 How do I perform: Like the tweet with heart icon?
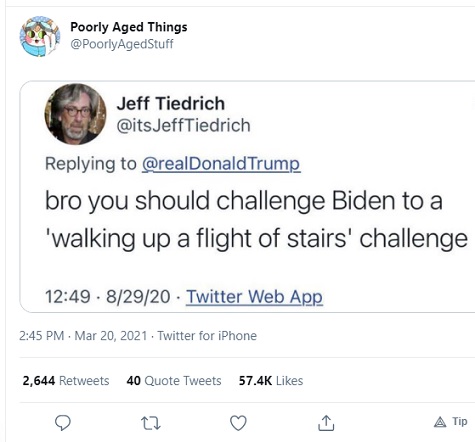(x=238, y=423)
